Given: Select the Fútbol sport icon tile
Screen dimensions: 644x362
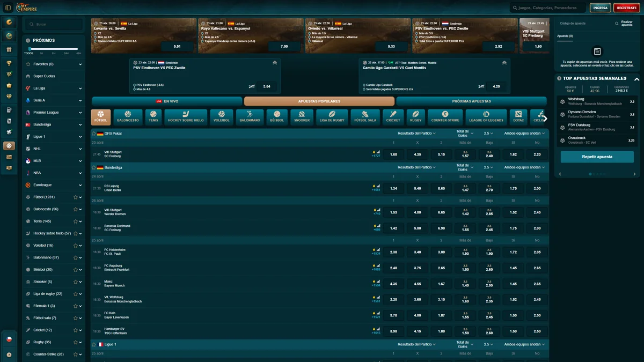Looking at the screenshot, I should pyautogui.click(x=101, y=117).
